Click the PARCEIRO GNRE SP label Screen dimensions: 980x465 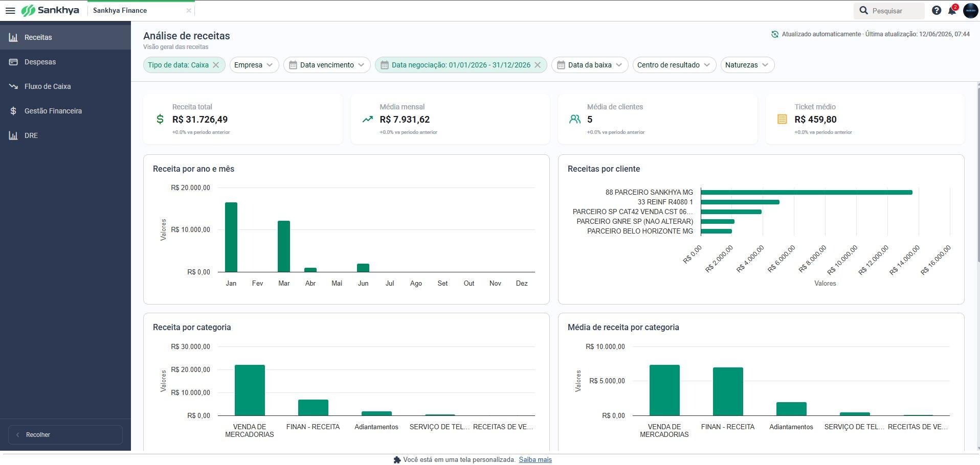click(635, 221)
